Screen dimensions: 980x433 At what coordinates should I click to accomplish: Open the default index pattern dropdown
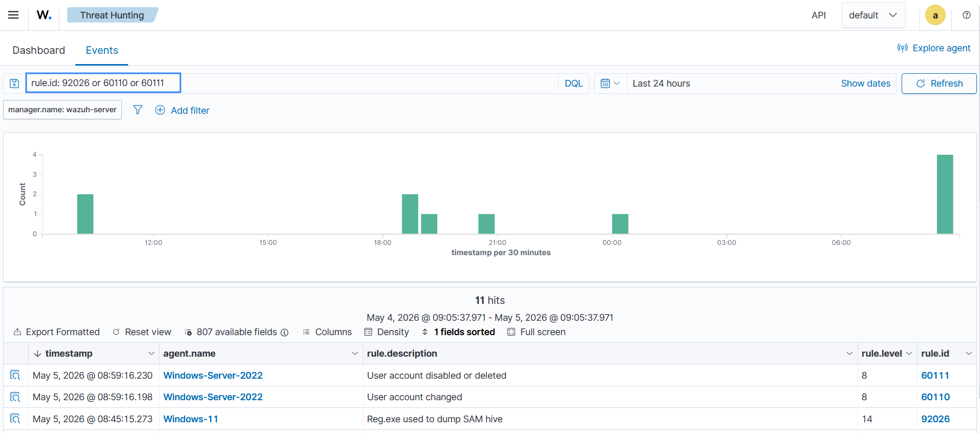[873, 15]
